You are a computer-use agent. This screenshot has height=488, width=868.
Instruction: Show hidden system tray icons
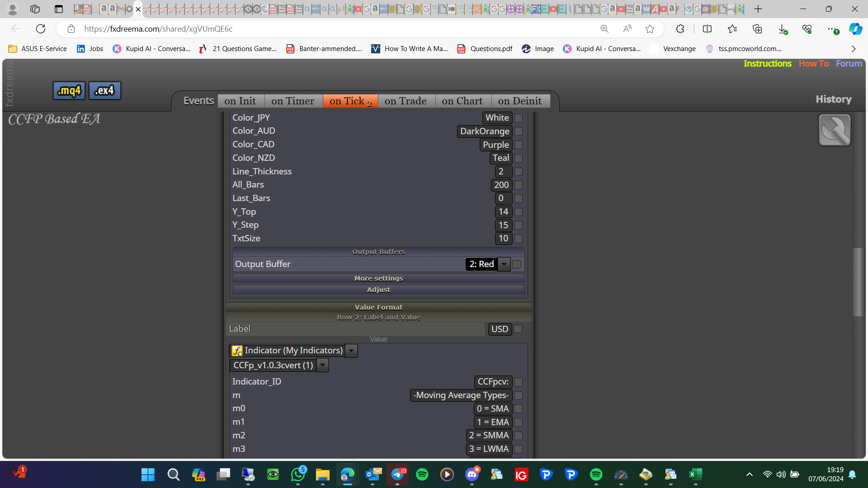pyautogui.click(x=749, y=474)
